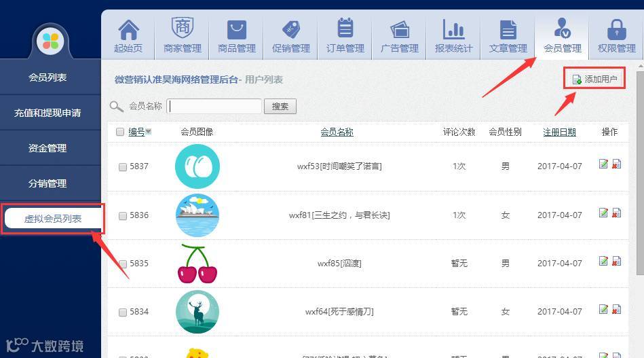Sort by 编号 column header
The width and height of the screenshot is (644, 358).
136,132
